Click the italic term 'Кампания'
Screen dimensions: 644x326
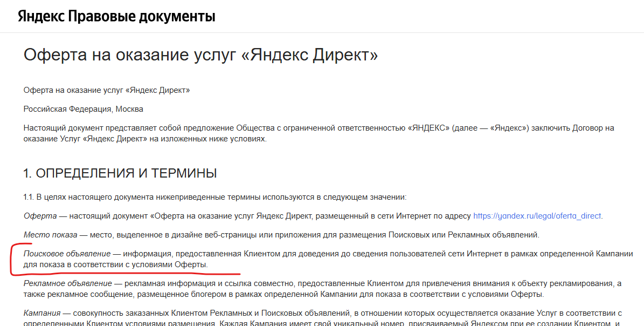(x=41, y=313)
